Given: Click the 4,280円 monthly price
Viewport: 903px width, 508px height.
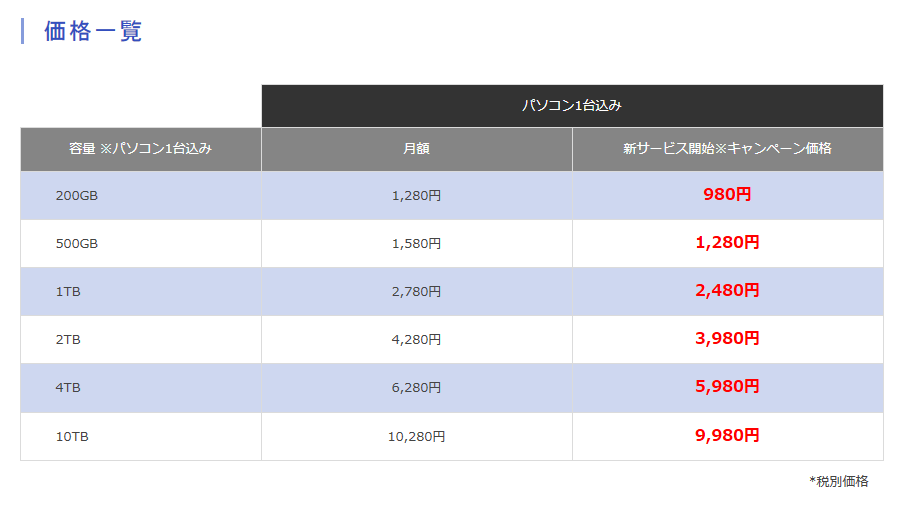Looking at the screenshot, I should [416, 340].
